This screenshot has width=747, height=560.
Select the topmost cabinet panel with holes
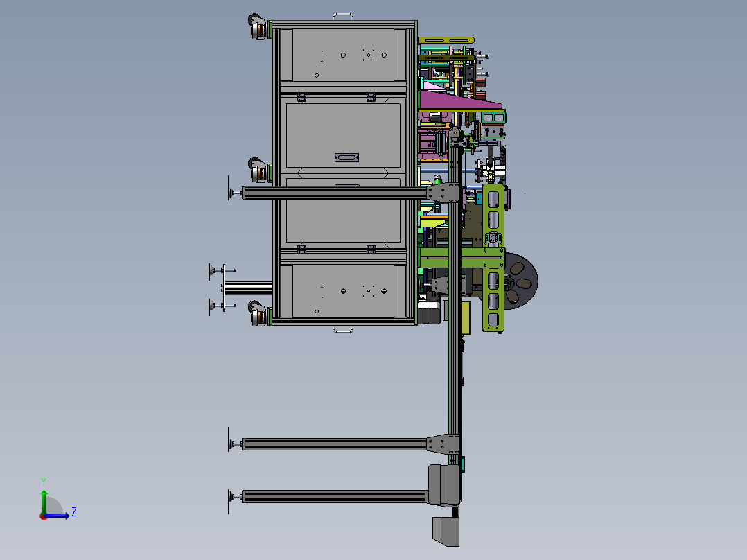[343, 55]
